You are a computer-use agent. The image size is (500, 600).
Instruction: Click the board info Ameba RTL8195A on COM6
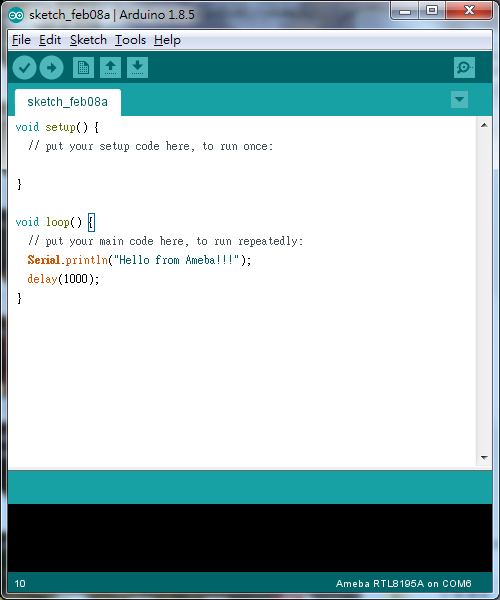[404, 584]
